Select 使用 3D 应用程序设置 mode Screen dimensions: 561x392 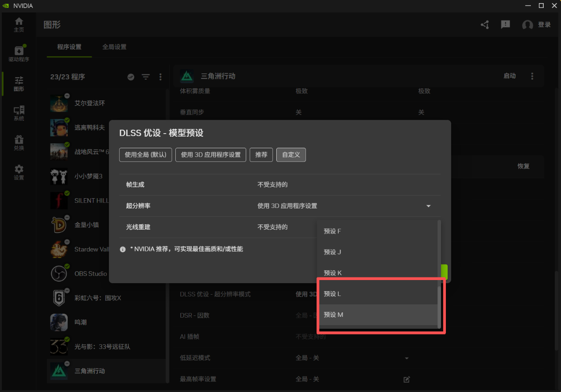click(x=210, y=154)
